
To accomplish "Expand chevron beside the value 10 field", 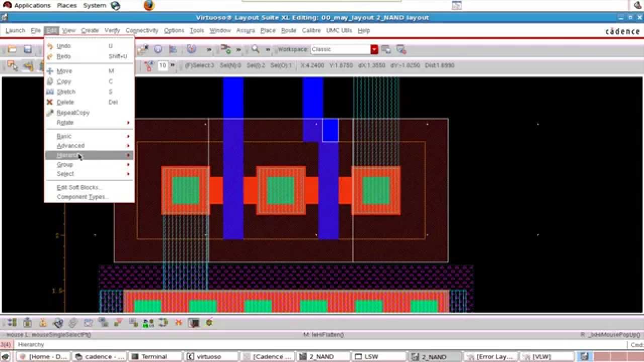I will (x=173, y=65).
